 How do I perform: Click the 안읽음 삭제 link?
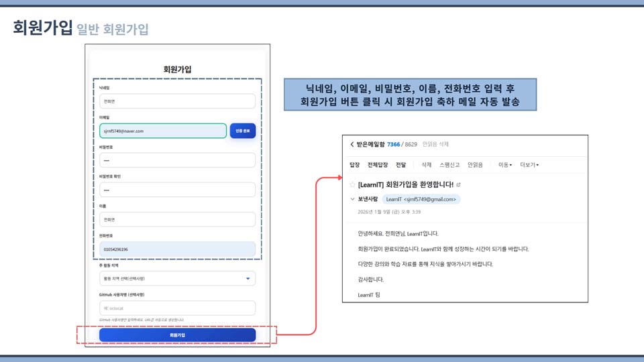(435, 144)
